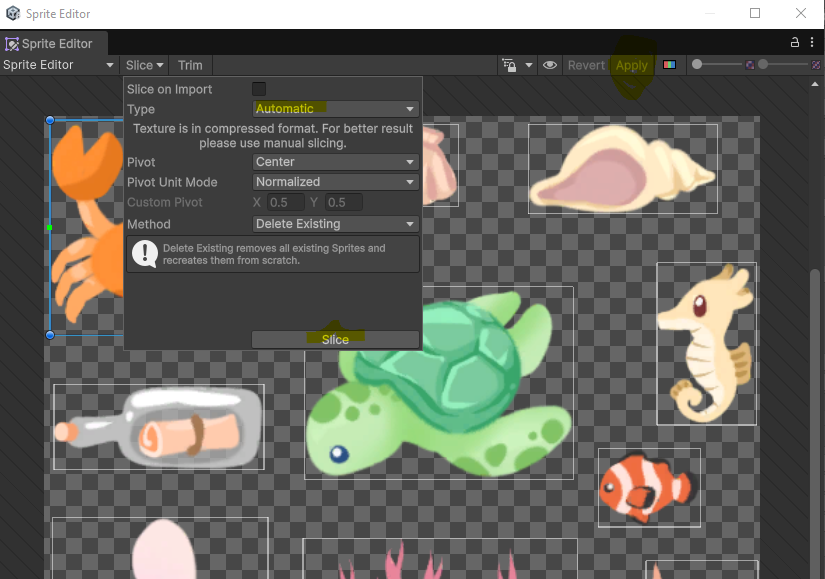
Task: Click the bottom-left blue selection handle
Action: pos(50,335)
